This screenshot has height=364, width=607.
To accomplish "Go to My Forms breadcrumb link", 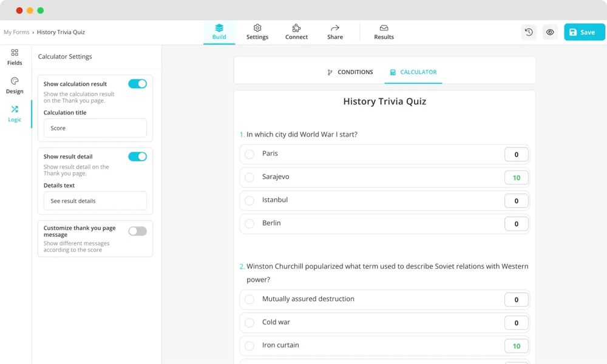I will 16,32.
